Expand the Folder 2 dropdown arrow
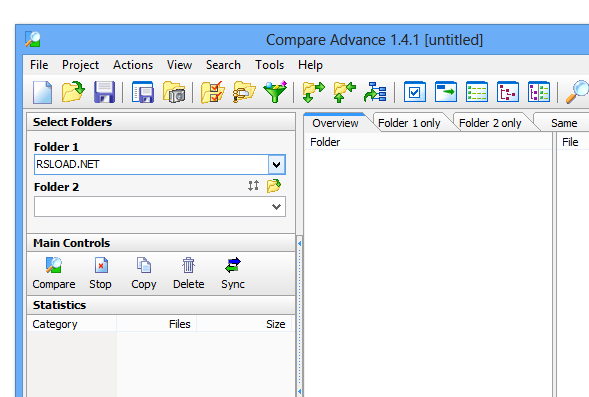 coord(276,207)
